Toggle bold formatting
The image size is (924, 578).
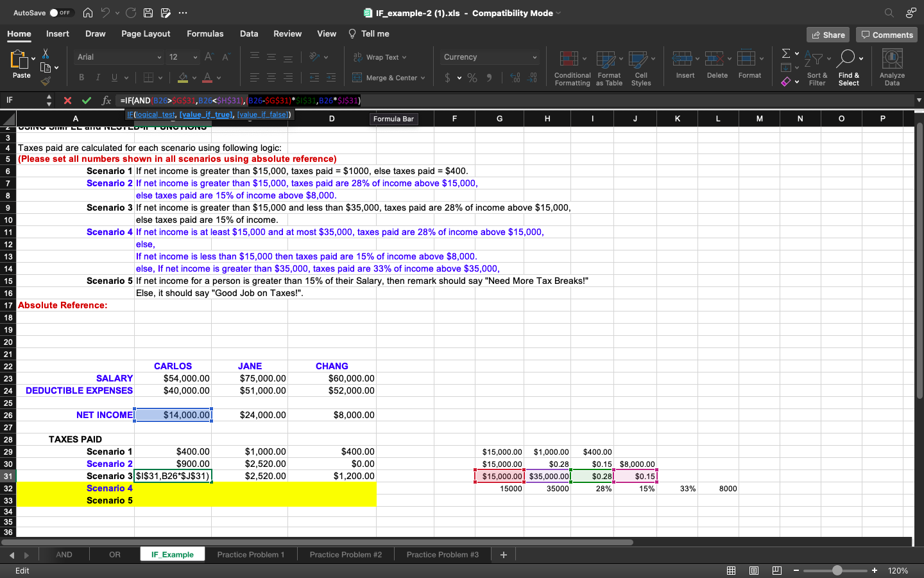coord(81,77)
